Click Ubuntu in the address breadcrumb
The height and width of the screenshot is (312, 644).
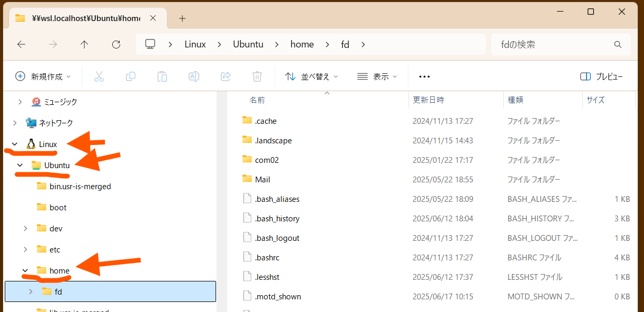point(248,44)
